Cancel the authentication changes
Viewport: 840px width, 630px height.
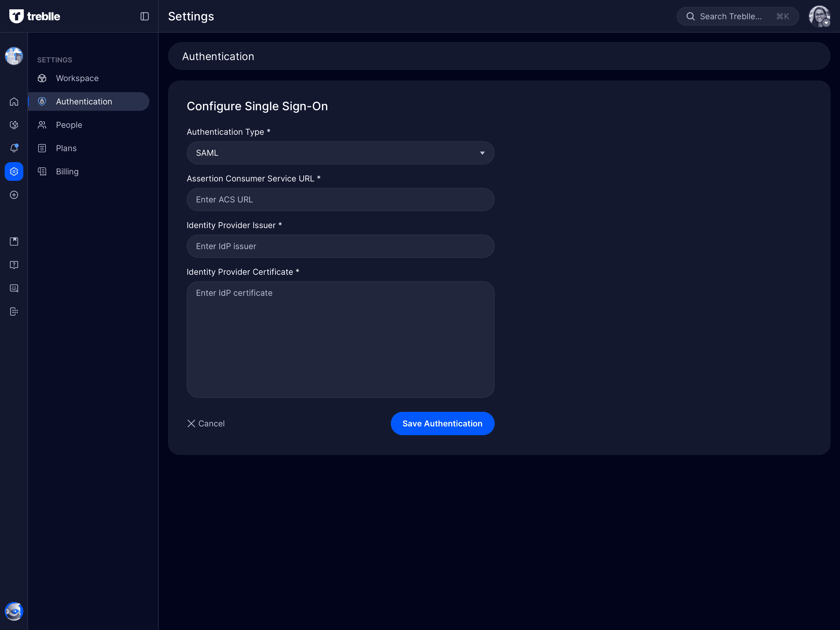(206, 423)
